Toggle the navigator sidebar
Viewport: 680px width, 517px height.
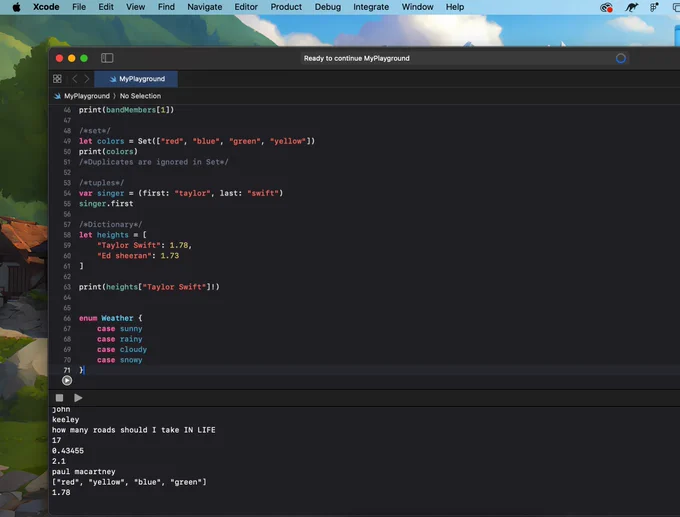(107, 58)
